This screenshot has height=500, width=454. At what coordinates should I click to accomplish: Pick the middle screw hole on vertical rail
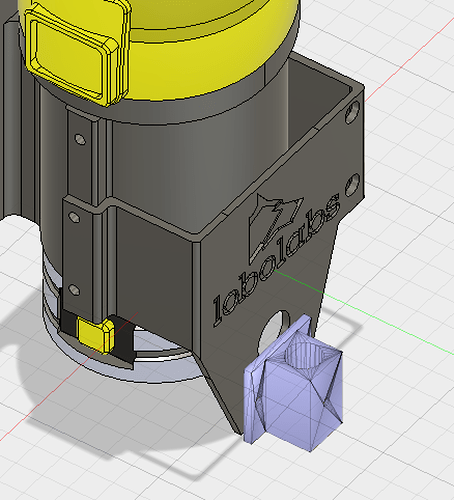pyautogui.click(x=74, y=217)
